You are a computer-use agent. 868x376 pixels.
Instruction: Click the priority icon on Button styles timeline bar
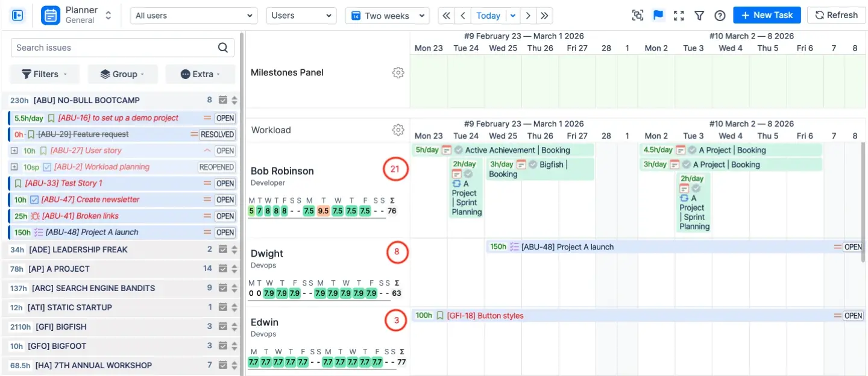(x=838, y=316)
